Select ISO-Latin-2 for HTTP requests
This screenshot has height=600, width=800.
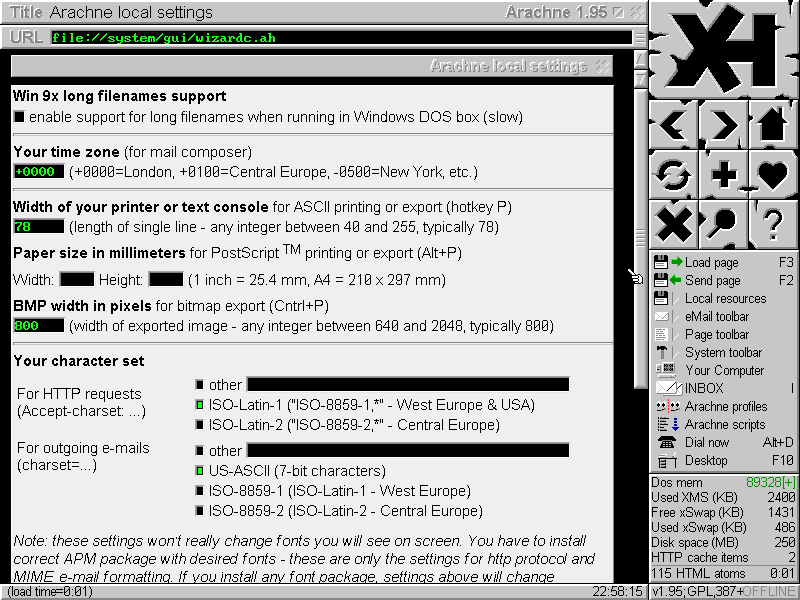(x=199, y=425)
